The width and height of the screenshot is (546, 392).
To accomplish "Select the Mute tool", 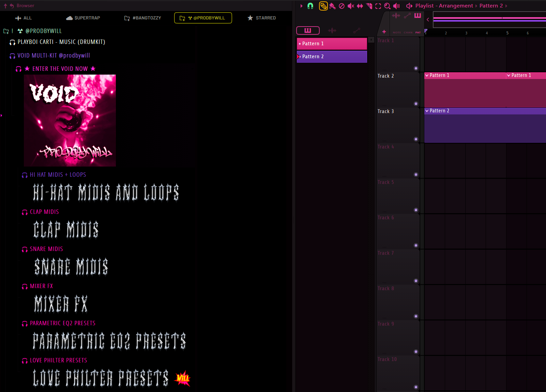I will 351,6.
